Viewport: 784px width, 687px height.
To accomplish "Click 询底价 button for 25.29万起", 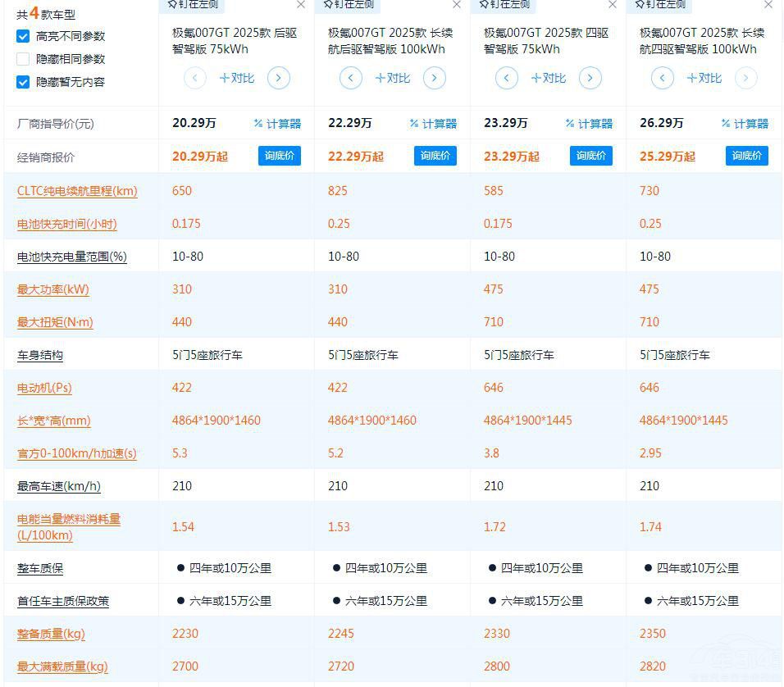I will (746, 156).
